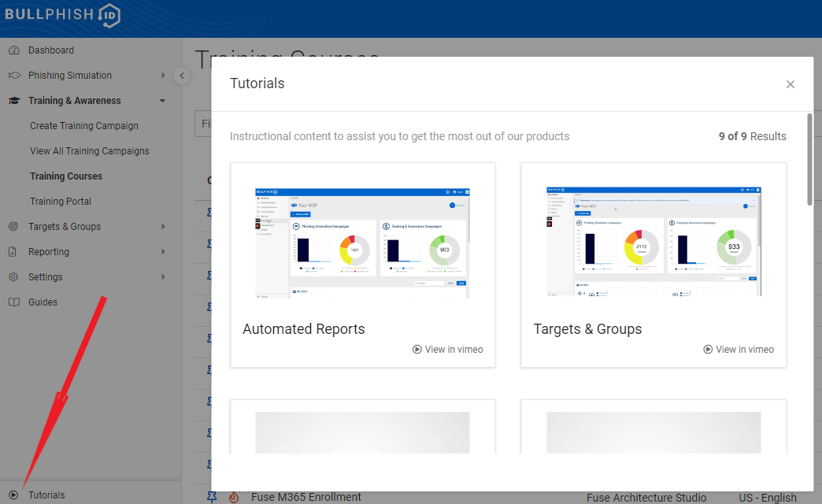Click the Targets & Groups card title

tap(587, 329)
